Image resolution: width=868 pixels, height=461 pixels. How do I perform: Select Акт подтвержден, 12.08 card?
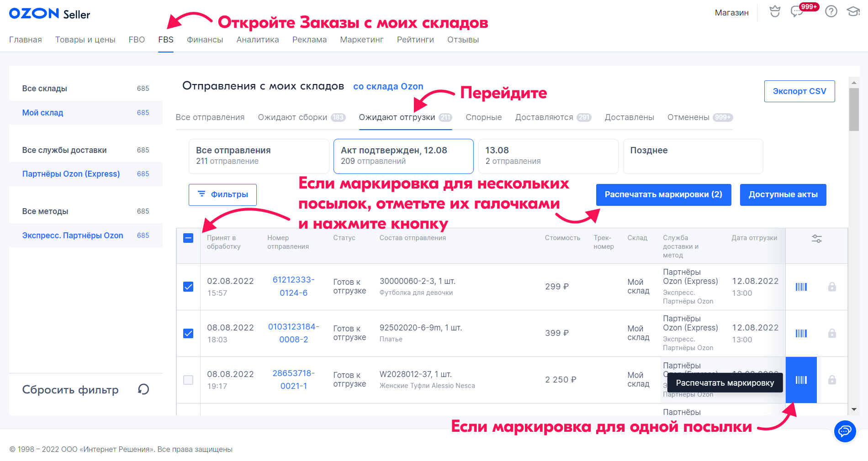(403, 156)
